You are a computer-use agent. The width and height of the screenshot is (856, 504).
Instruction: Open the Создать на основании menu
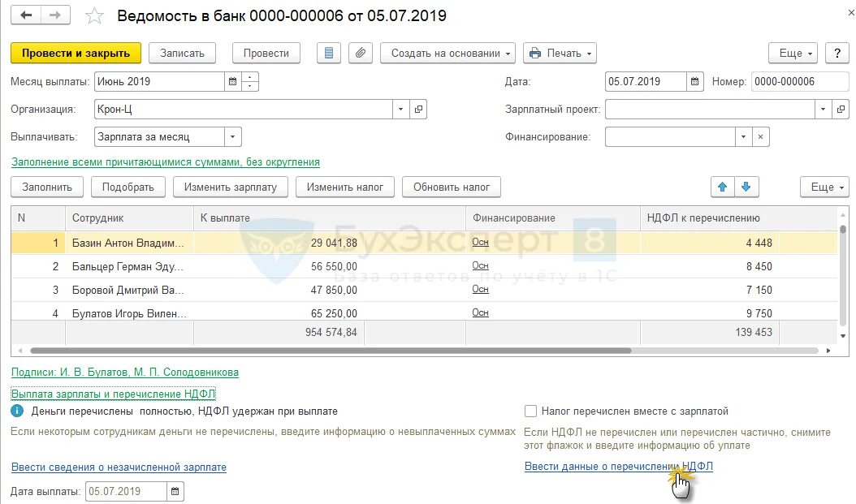pos(447,53)
